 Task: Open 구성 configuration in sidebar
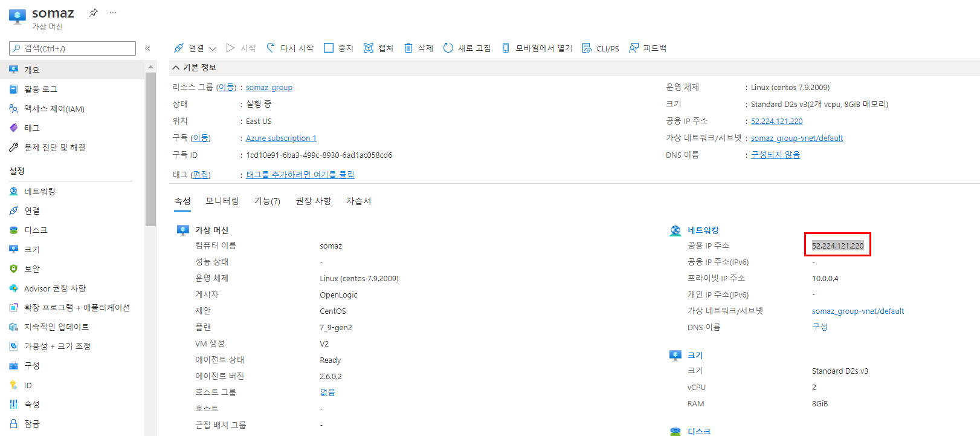(x=73, y=365)
